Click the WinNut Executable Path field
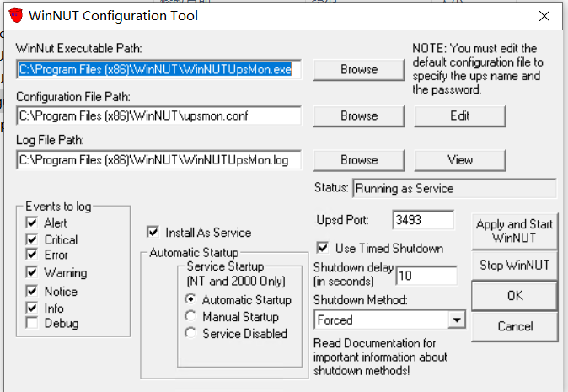The width and height of the screenshot is (568, 392). tap(158, 70)
